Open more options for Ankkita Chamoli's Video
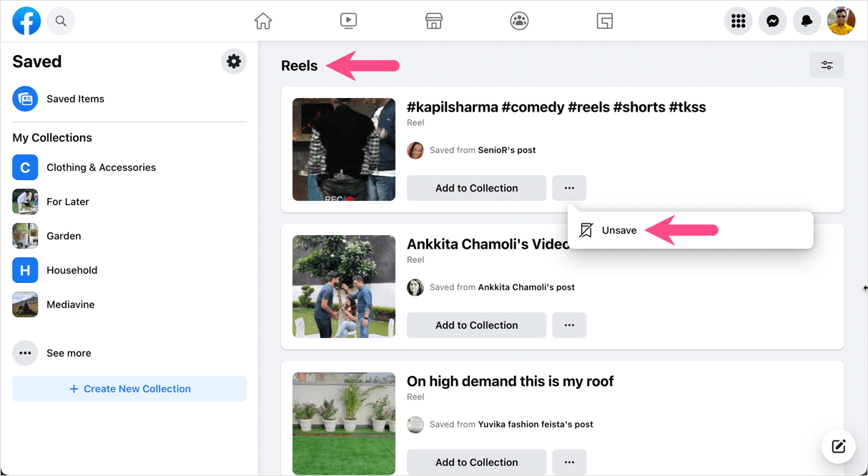 click(569, 325)
